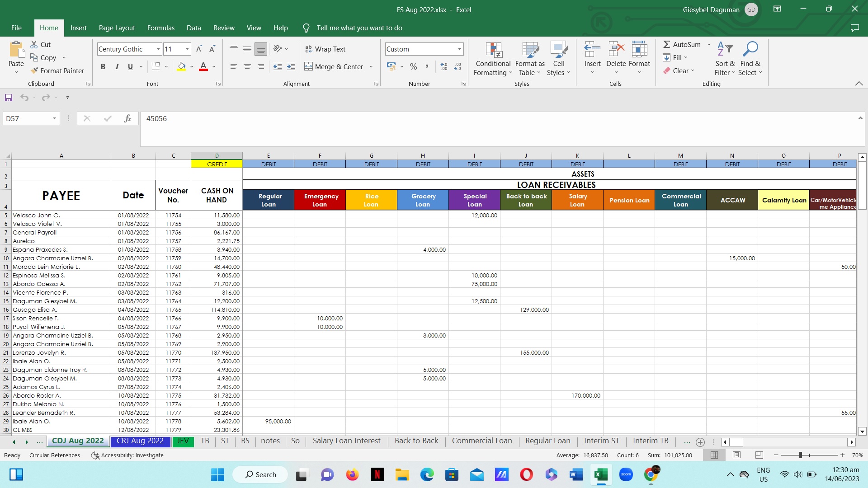Click the Search box on Windows taskbar
Screen dimensions: 868x488
260,475
